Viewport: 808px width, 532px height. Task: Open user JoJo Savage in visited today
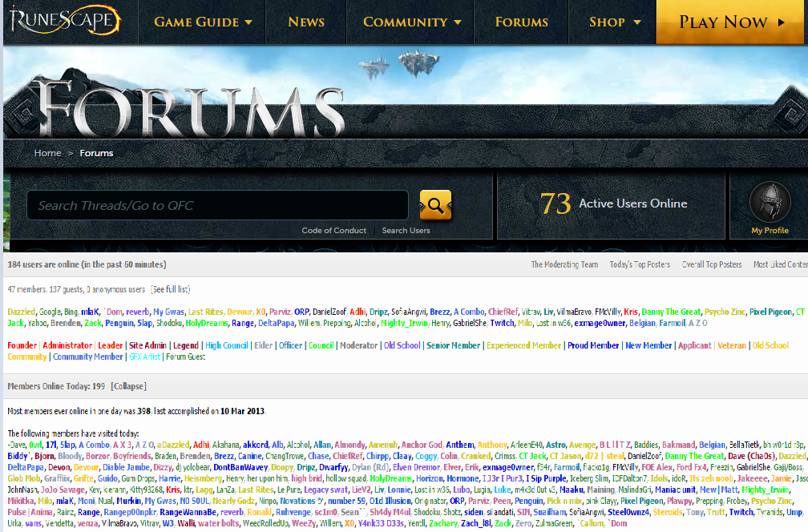[x=63, y=490]
